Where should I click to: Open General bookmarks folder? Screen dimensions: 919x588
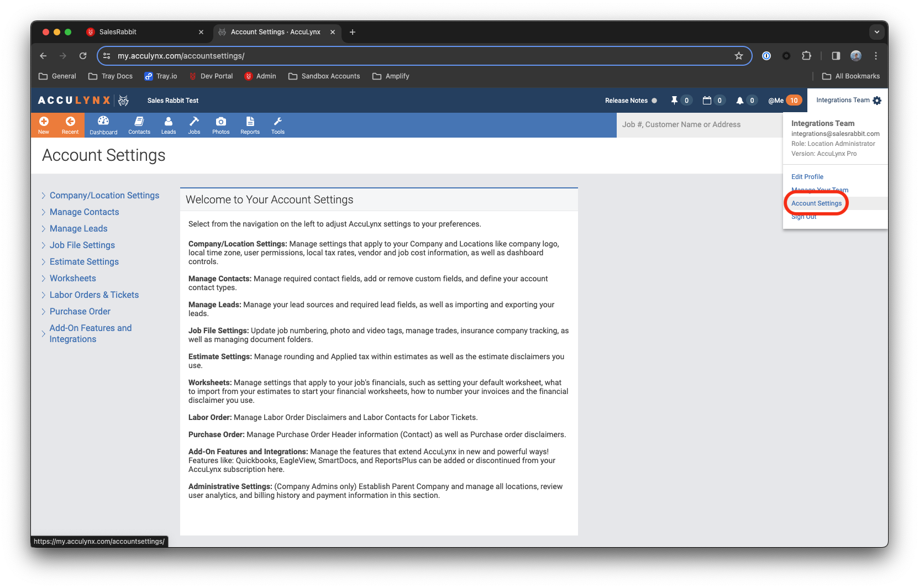point(57,76)
